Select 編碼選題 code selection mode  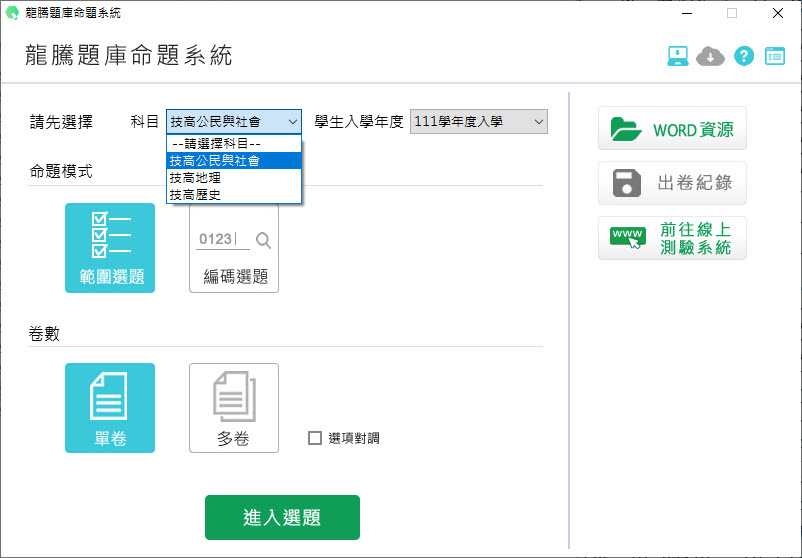[x=234, y=248]
